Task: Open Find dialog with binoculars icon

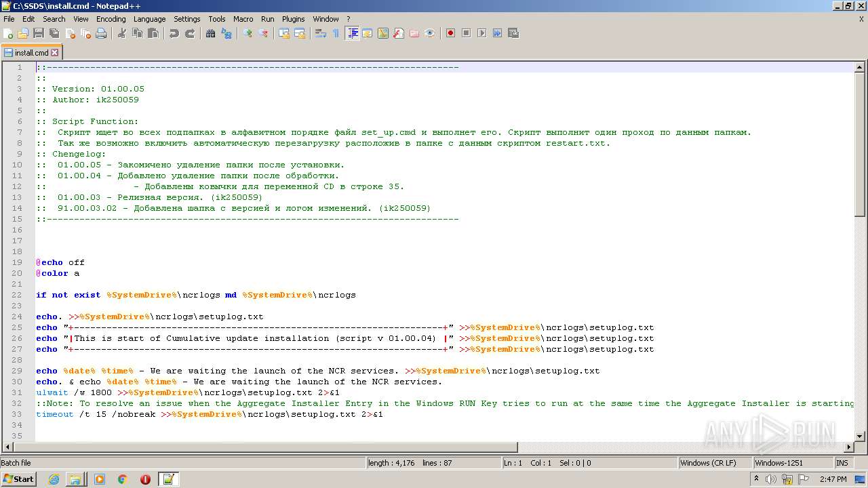Action: click(211, 33)
